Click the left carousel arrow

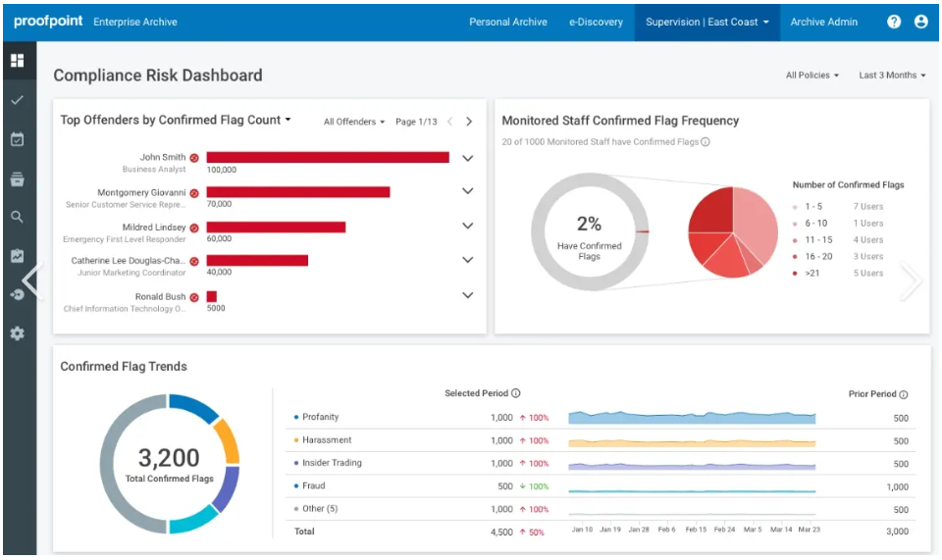(31, 280)
